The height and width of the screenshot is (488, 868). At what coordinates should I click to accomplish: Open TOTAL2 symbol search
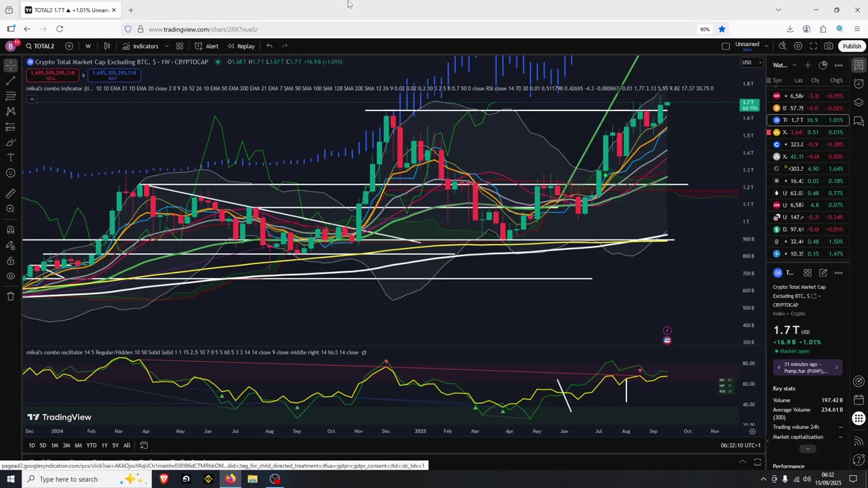[x=40, y=46]
